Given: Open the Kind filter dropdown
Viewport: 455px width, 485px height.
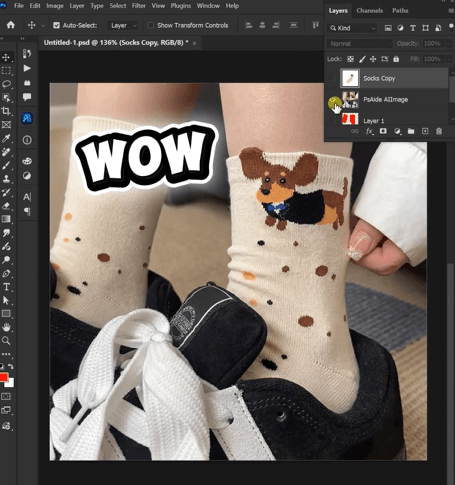Looking at the screenshot, I should click(x=352, y=28).
